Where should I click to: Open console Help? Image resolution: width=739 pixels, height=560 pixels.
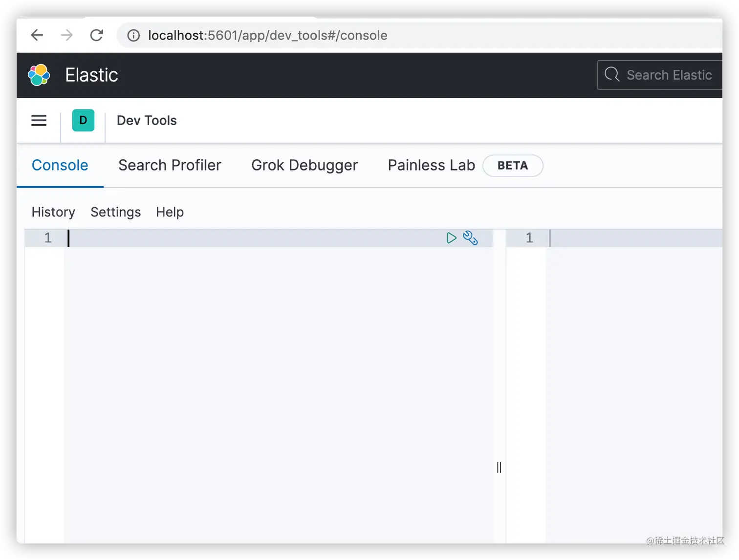[x=170, y=212]
